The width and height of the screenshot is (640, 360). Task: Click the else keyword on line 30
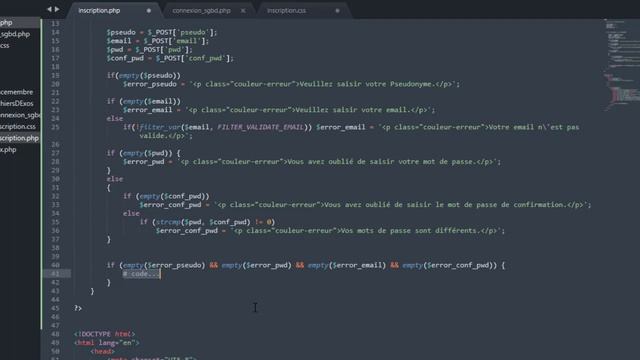115,179
